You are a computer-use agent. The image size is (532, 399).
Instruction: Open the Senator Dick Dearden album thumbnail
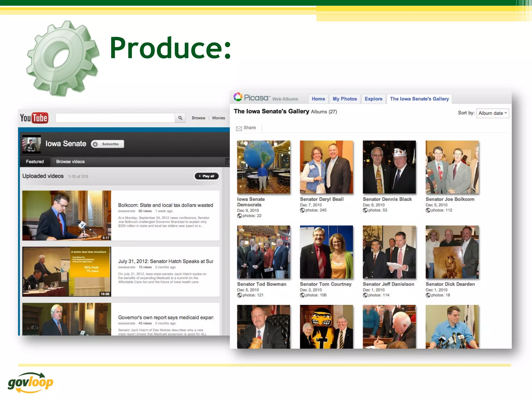pos(452,252)
